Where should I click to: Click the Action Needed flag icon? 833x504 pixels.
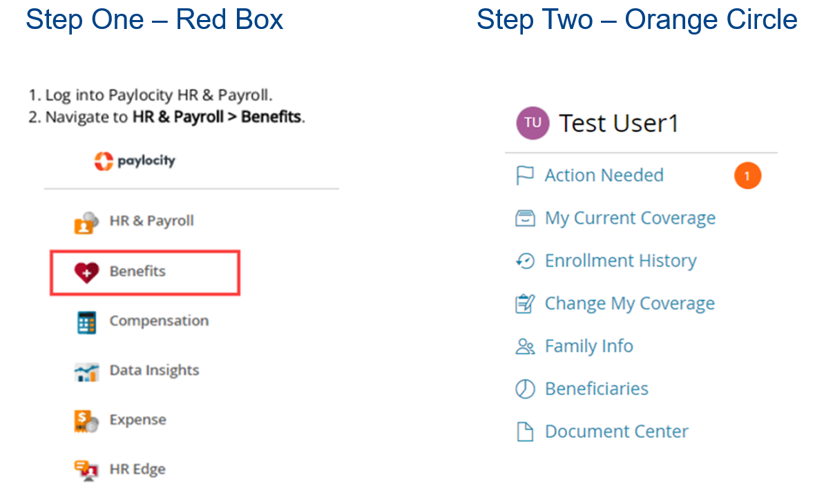[x=525, y=176]
